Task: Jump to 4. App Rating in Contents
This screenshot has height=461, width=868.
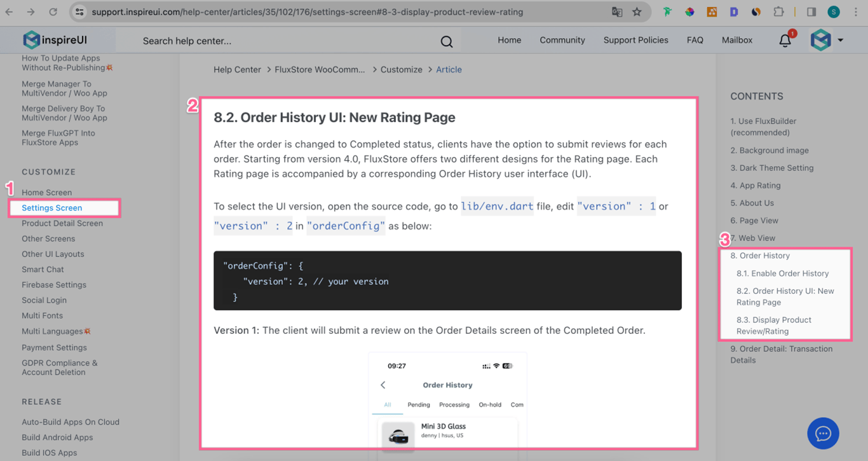Action: (x=756, y=186)
